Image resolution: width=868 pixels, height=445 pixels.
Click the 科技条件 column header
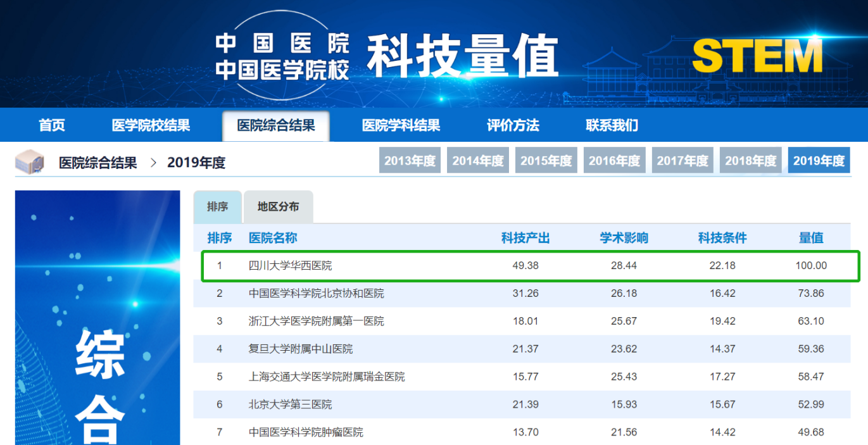coord(722,238)
